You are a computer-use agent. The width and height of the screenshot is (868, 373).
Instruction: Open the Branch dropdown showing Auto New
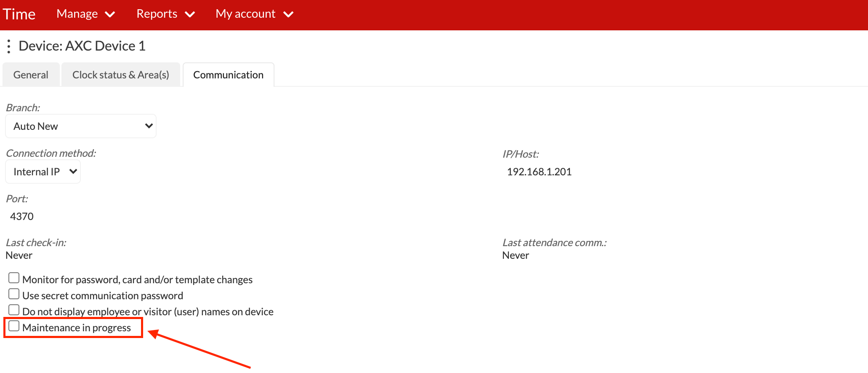[81, 126]
